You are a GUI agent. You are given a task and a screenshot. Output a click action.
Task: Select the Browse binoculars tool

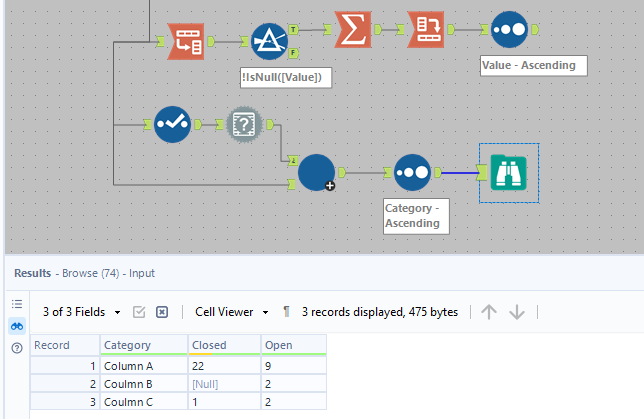pos(508,173)
